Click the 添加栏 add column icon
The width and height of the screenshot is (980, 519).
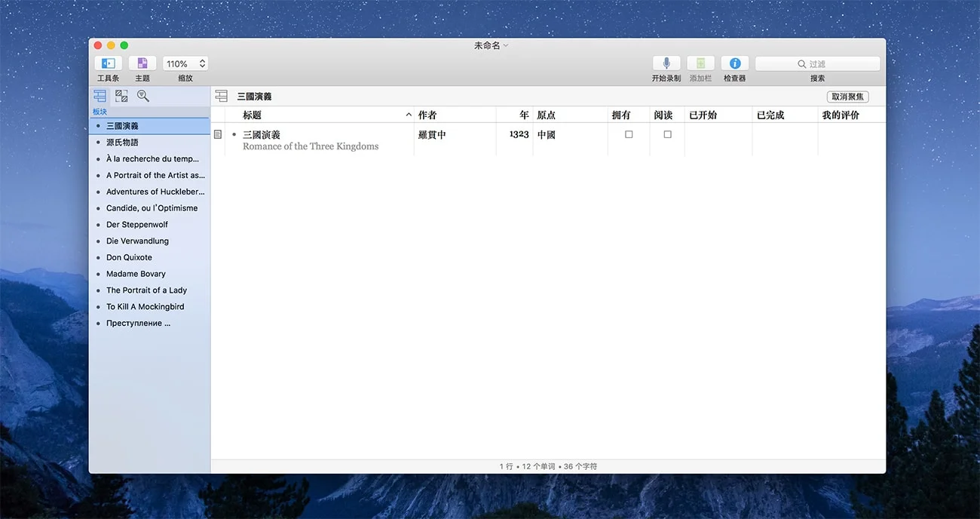[700, 64]
